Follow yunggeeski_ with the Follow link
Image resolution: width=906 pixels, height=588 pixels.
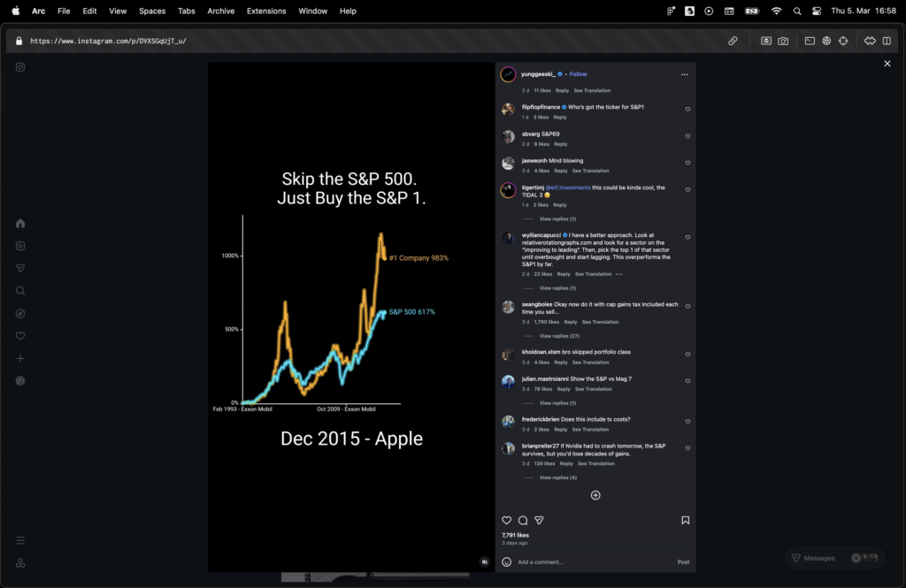tap(578, 74)
